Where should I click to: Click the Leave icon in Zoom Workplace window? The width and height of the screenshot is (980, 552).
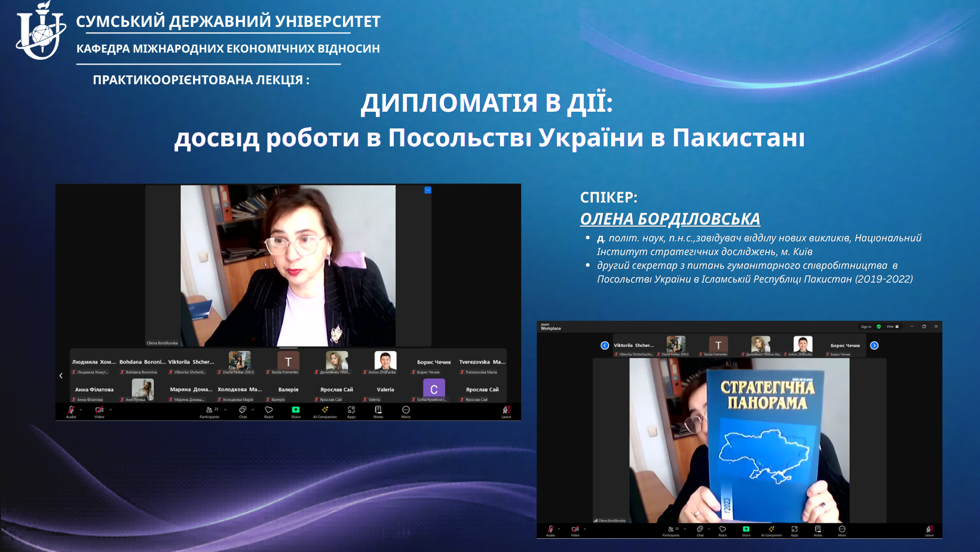coord(929,529)
